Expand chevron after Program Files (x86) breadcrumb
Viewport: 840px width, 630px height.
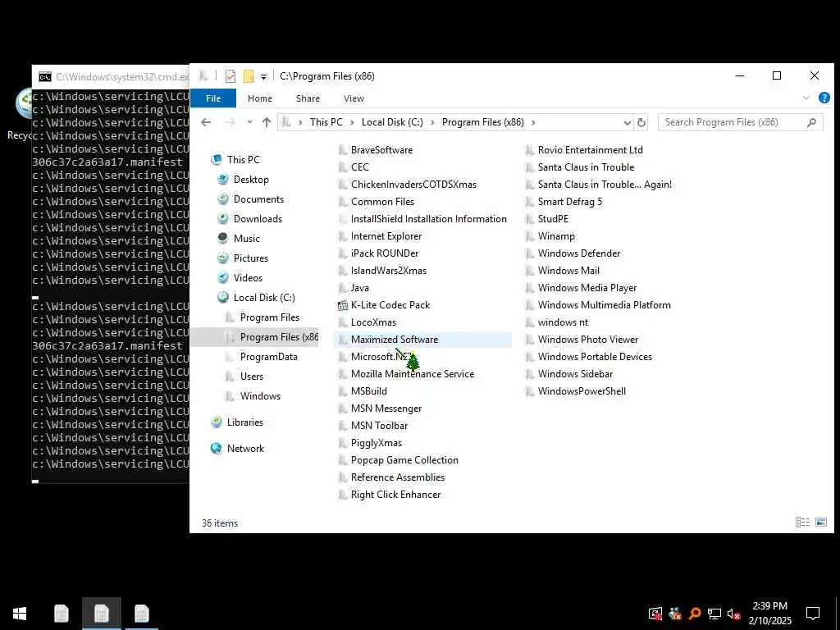pos(533,123)
